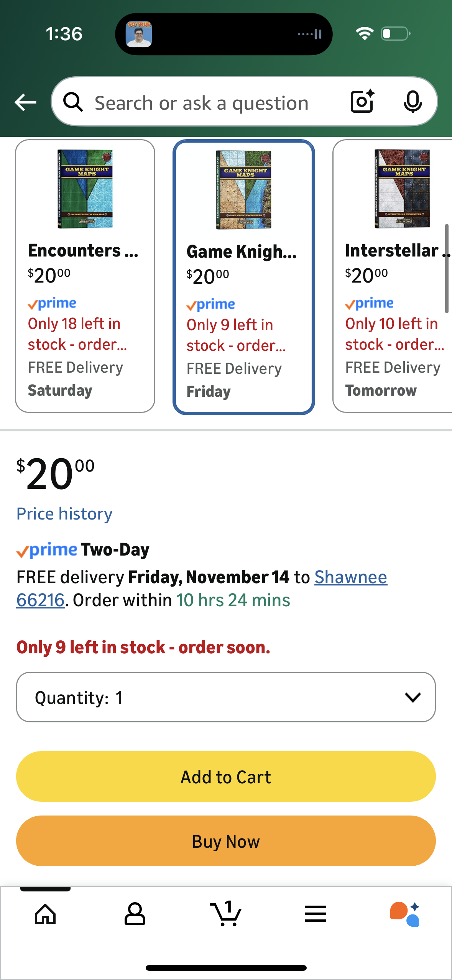The width and height of the screenshot is (452, 980).
Task: Select the Game Knight Encounters option
Action: pyautogui.click(x=243, y=277)
